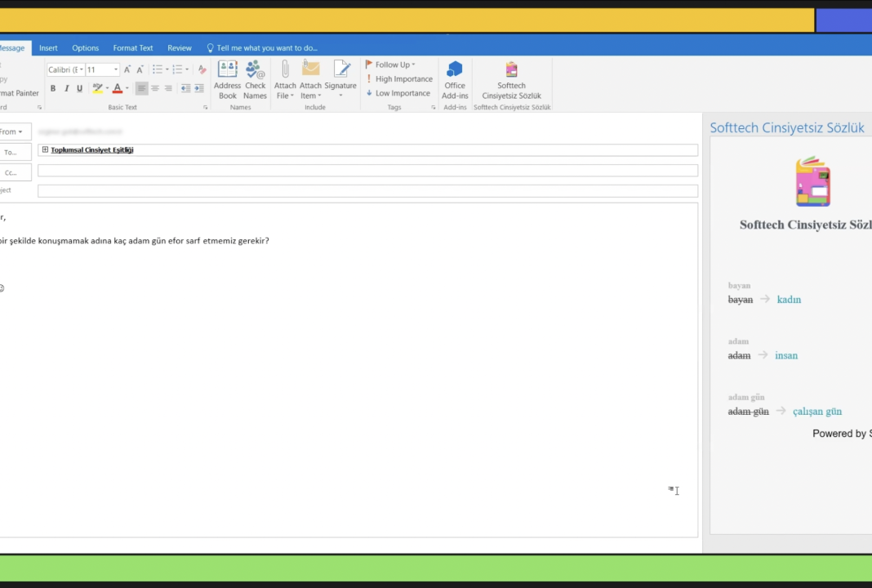Toggle Bold formatting
872x588 pixels.
(x=53, y=88)
